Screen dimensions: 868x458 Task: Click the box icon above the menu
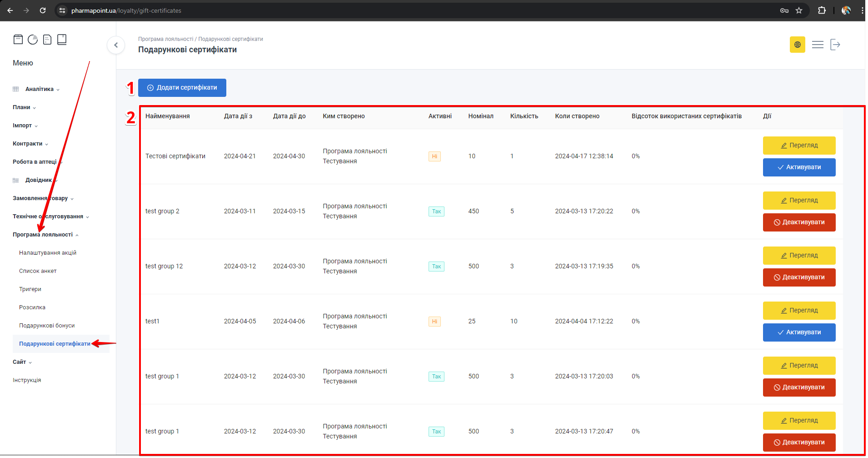pyautogui.click(x=18, y=40)
